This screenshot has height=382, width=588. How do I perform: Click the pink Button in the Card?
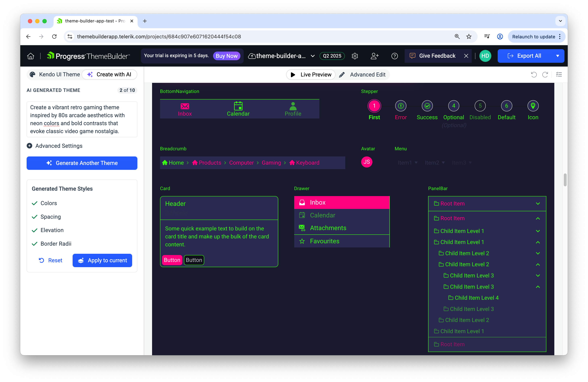pos(172,260)
